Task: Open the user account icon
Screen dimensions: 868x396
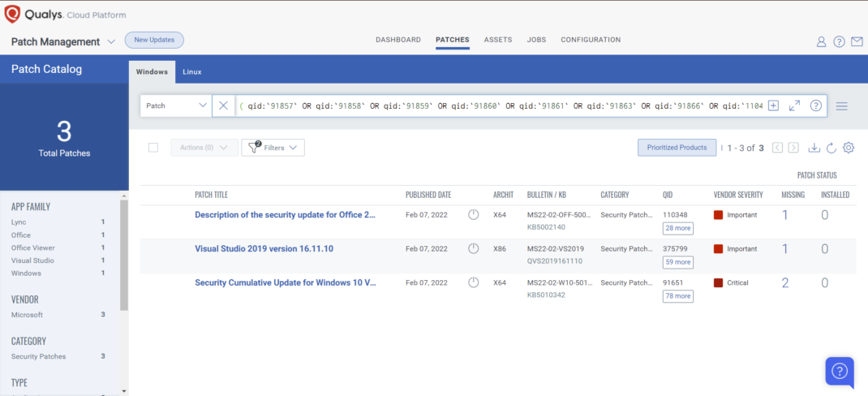Action: point(822,41)
